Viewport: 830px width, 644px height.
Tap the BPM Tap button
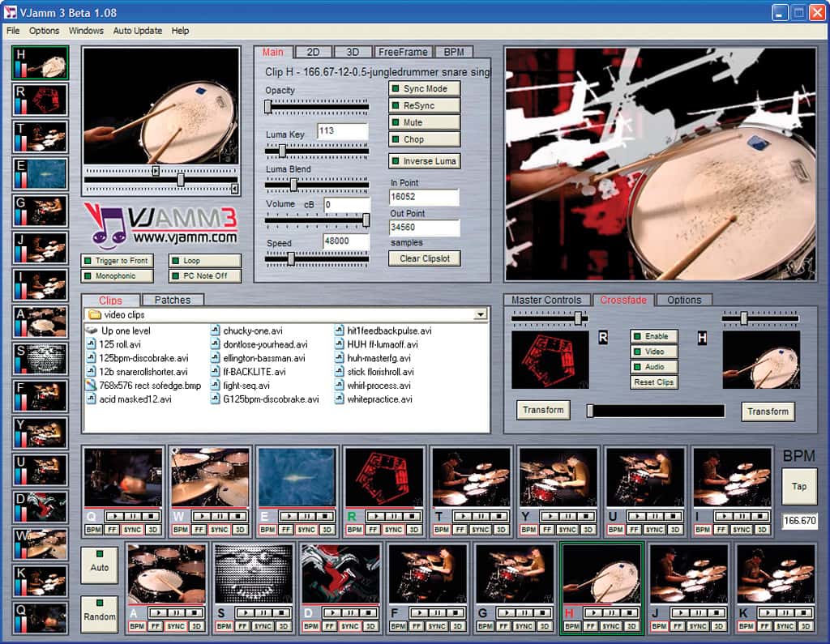798,486
